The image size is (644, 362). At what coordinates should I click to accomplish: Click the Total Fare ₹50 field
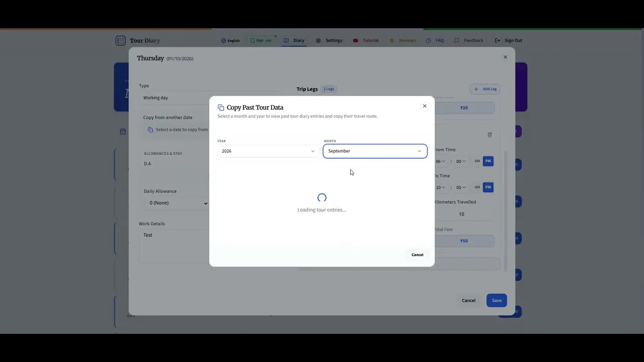point(464,241)
